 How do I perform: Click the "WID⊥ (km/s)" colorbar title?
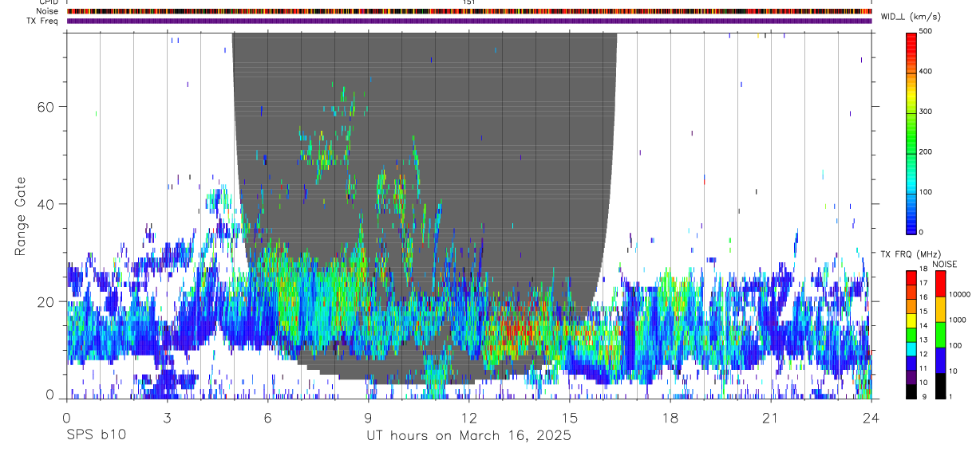(x=911, y=16)
